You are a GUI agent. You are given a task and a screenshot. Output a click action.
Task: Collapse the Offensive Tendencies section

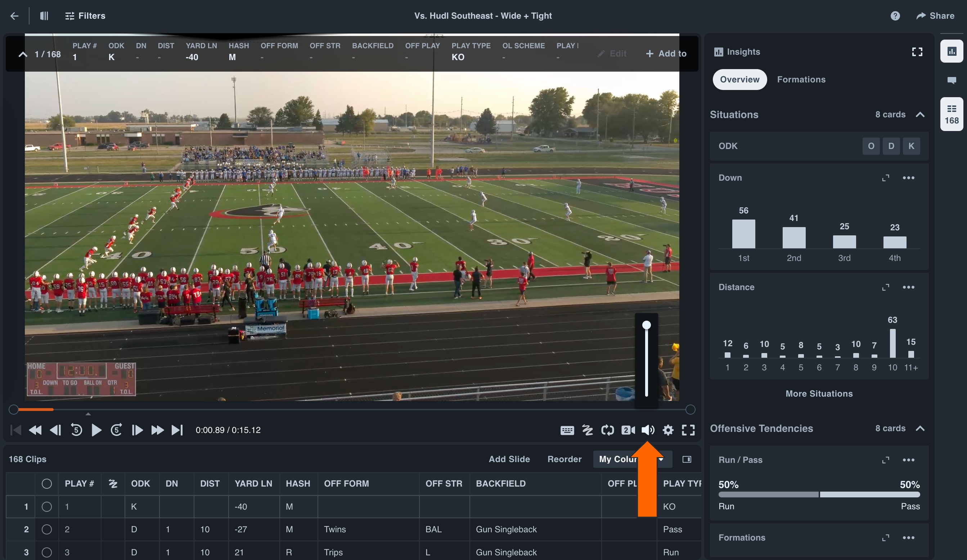(x=921, y=428)
